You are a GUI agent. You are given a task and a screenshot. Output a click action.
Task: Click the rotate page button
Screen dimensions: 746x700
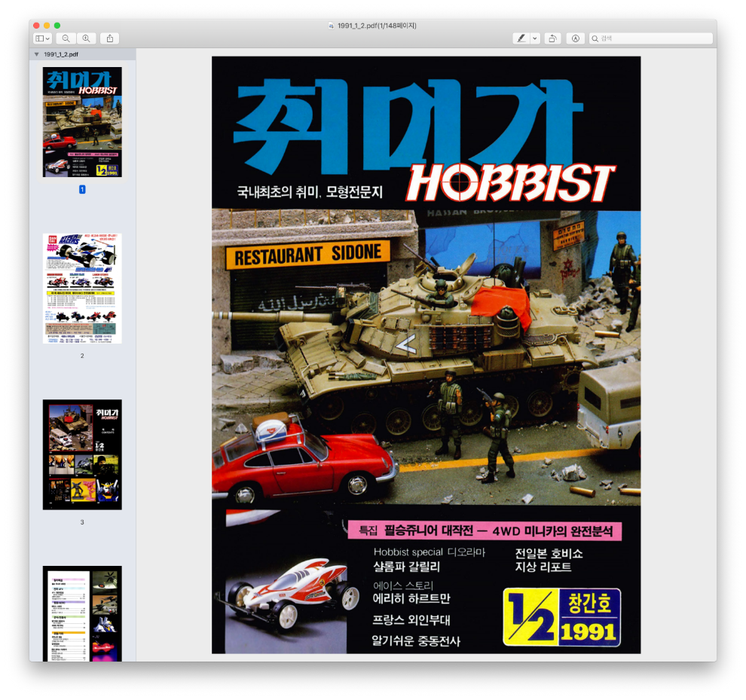click(x=553, y=38)
